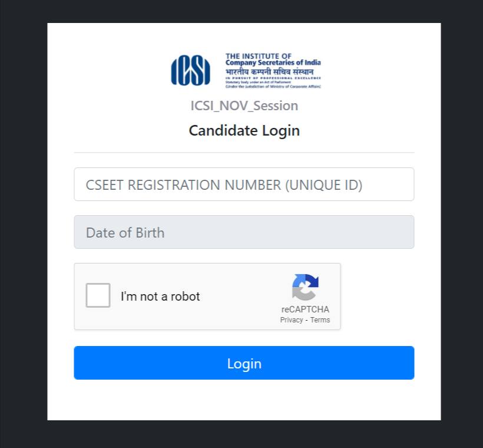Click the Hindi text in the logo
This screenshot has width=483, height=448.
[270, 72]
